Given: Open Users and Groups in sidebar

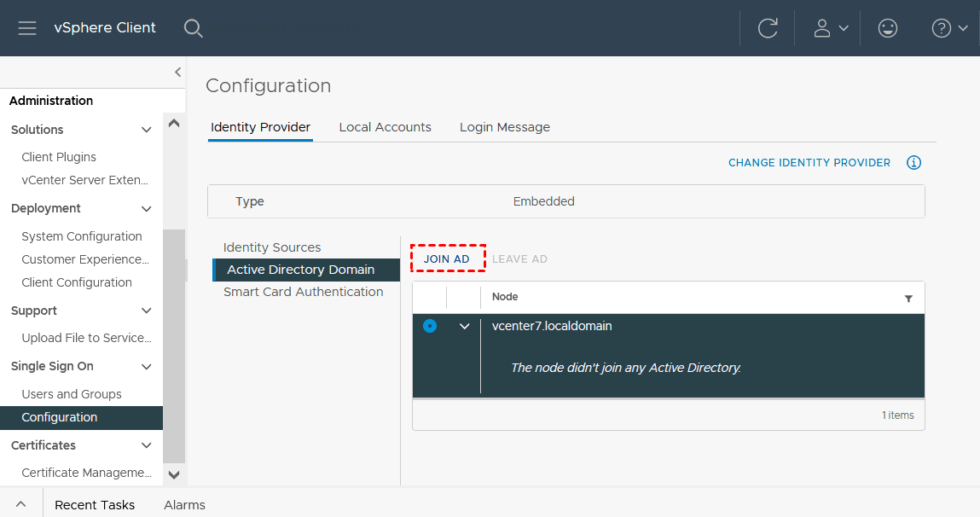Looking at the screenshot, I should pos(72,394).
